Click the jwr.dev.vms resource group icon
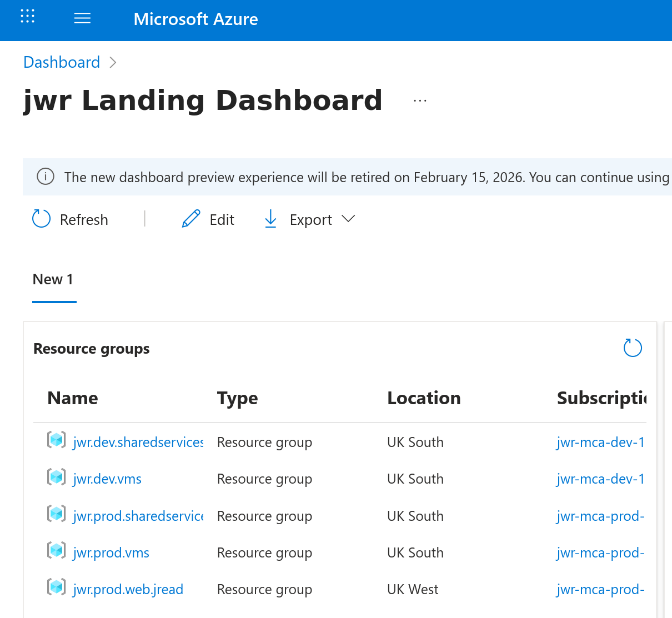Screen dimensions: 672x618 point(56,477)
